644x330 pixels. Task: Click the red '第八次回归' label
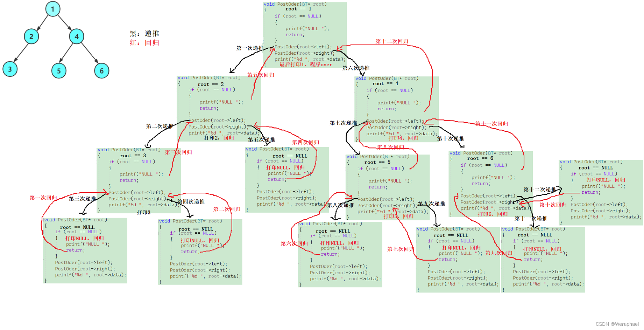390,147
